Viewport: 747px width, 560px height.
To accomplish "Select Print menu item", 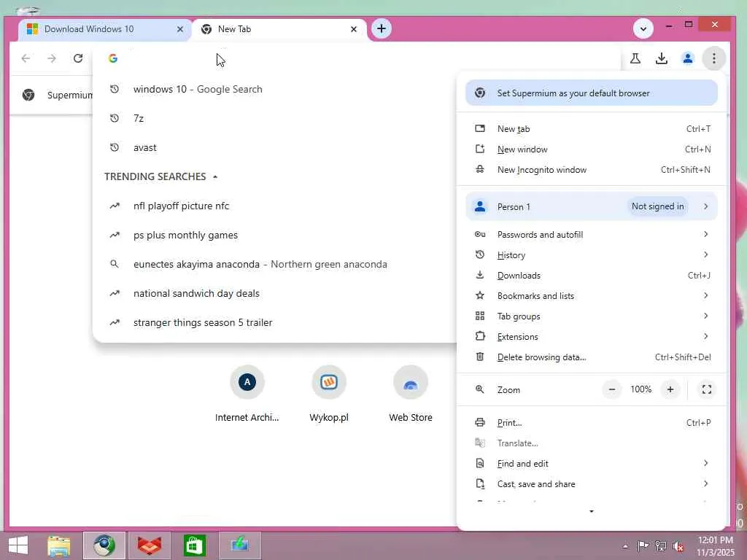I will click(x=591, y=422).
